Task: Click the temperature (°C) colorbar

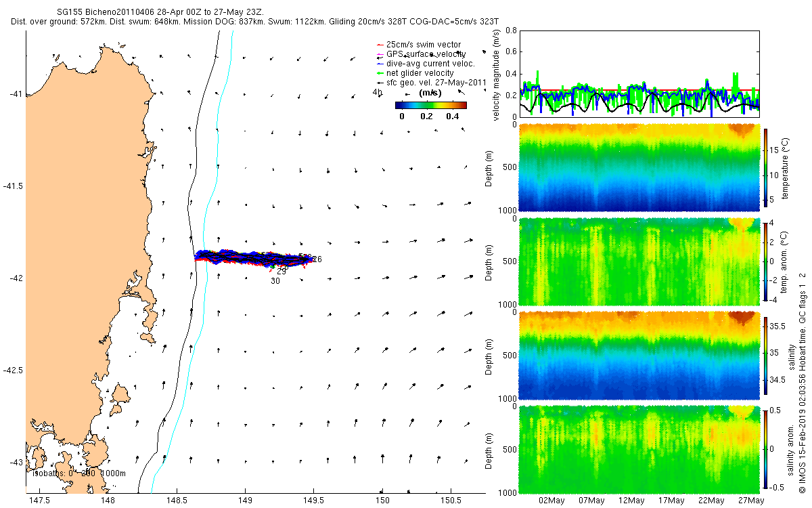Action: 766,167
